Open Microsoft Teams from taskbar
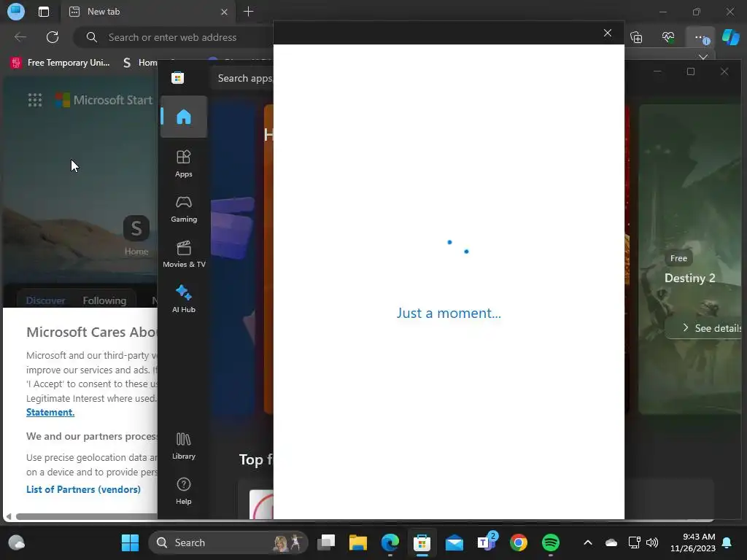This screenshot has width=747, height=560. point(487,542)
